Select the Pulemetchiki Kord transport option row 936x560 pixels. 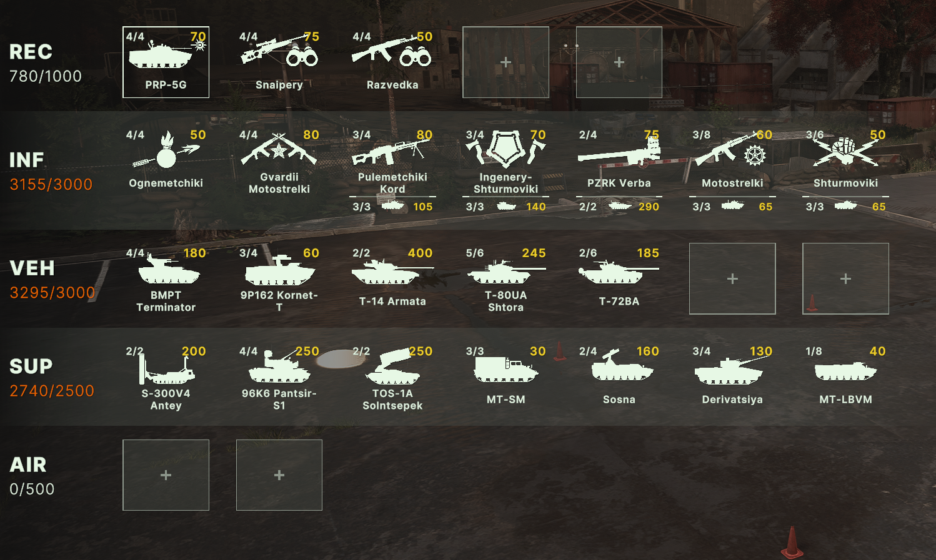click(392, 206)
